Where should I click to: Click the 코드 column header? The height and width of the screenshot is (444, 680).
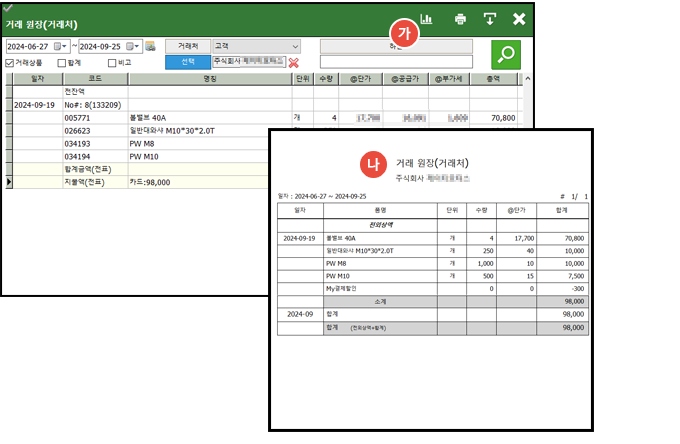click(94, 77)
